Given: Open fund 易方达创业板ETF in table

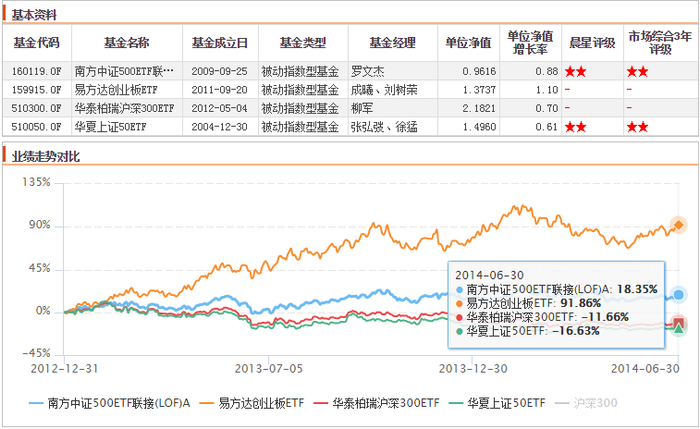Looking at the screenshot, I should tap(116, 90).
